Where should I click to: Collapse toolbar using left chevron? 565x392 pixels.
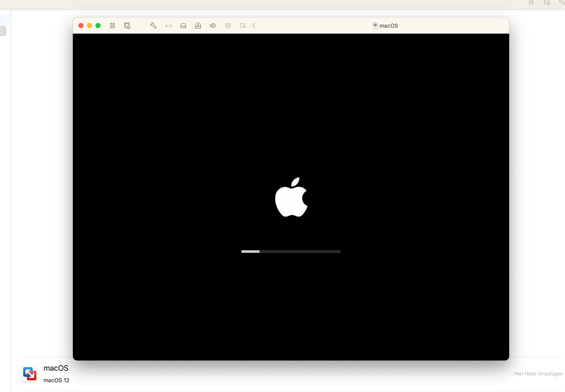254,25
